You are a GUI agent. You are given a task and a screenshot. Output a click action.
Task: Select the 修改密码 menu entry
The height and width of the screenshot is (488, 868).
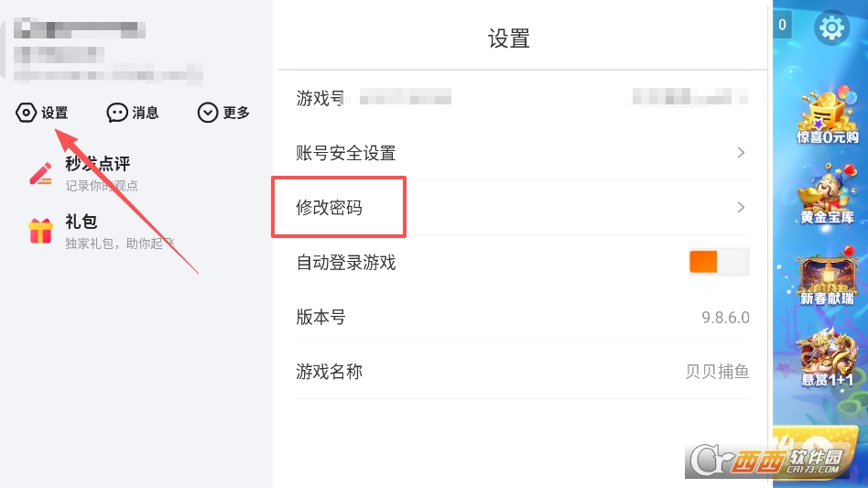(x=330, y=208)
